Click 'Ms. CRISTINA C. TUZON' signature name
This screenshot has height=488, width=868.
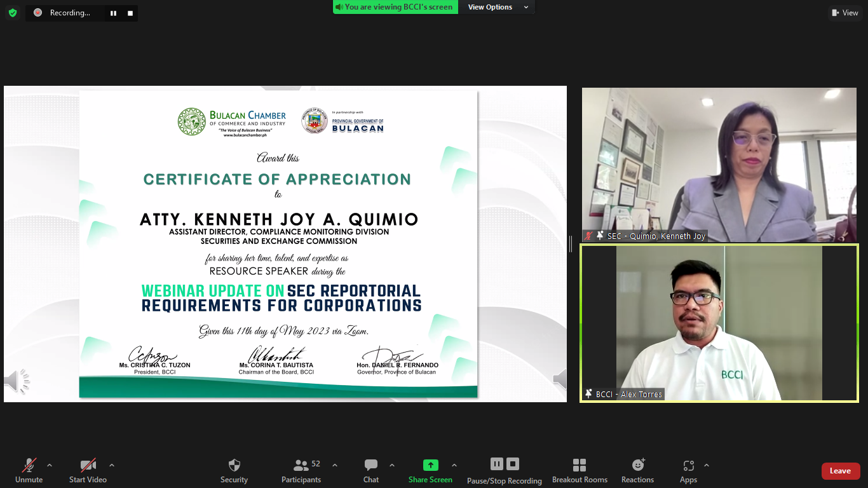click(x=154, y=365)
